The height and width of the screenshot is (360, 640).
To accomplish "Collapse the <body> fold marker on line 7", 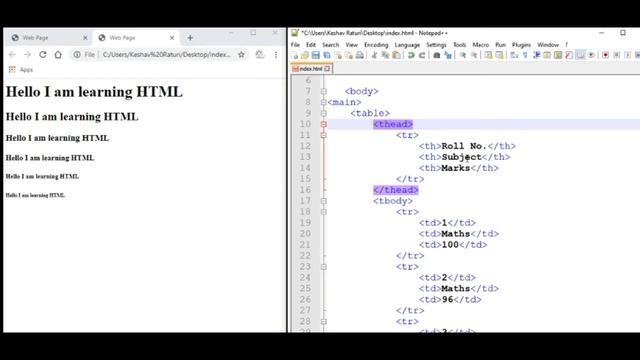I will tap(324, 91).
